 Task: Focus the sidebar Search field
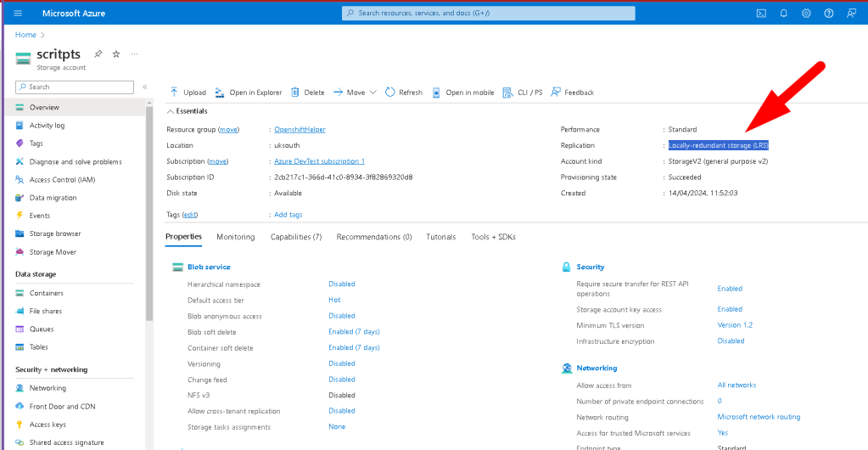[75, 87]
